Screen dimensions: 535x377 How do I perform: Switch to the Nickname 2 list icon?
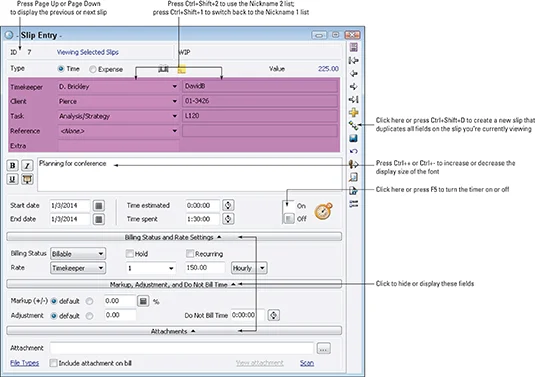(182, 70)
